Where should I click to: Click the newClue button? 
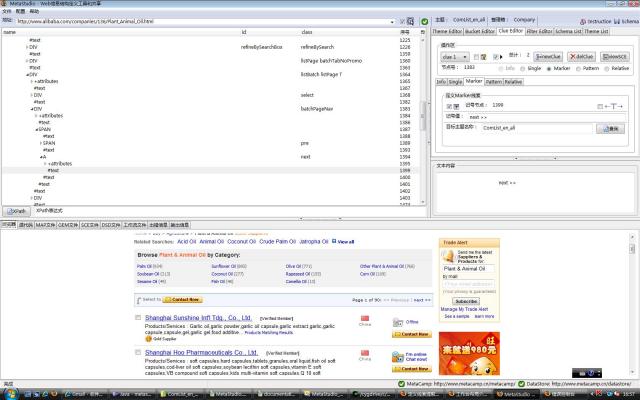click(x=548, y=57)
